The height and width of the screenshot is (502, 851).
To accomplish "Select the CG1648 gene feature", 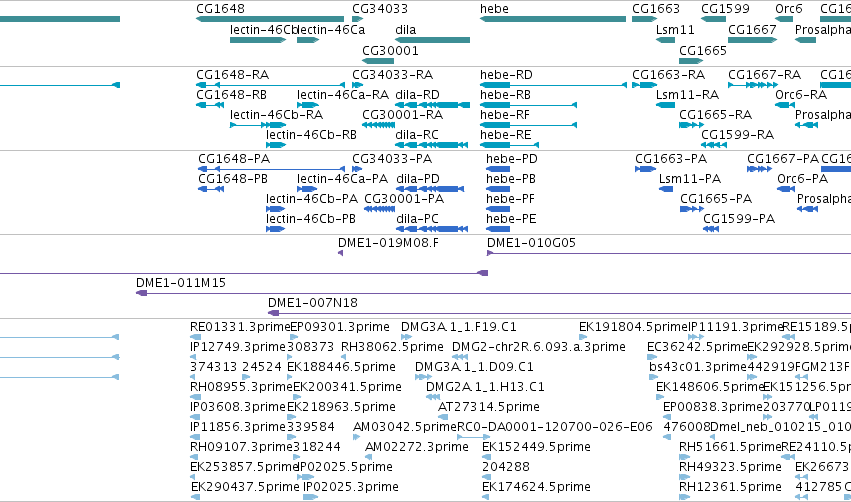I will (270, 19).
